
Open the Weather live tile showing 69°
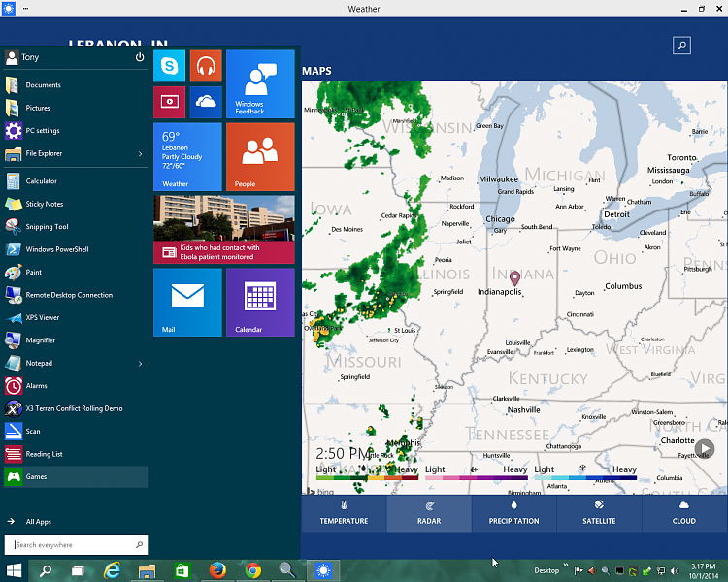click(187, 157)
